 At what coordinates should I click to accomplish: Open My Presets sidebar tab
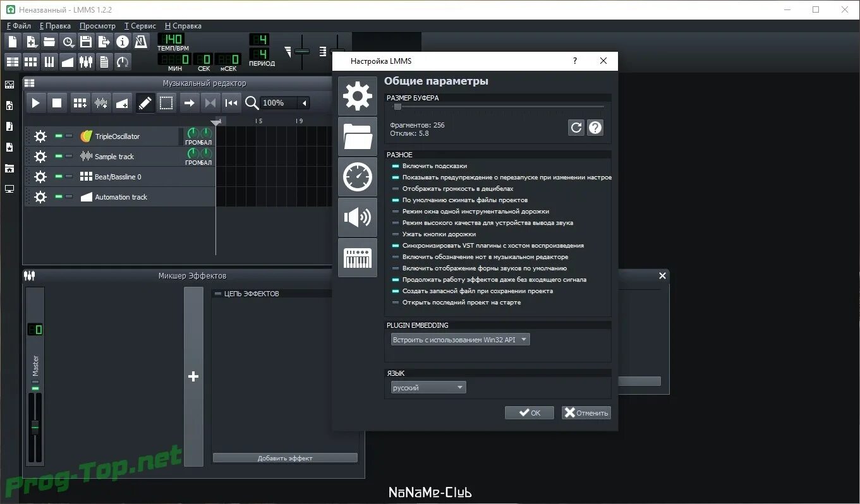(x=9, y=147)
